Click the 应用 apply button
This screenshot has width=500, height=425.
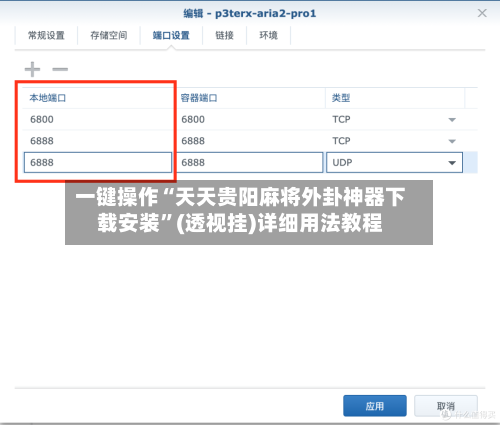[x=375, y=406]
